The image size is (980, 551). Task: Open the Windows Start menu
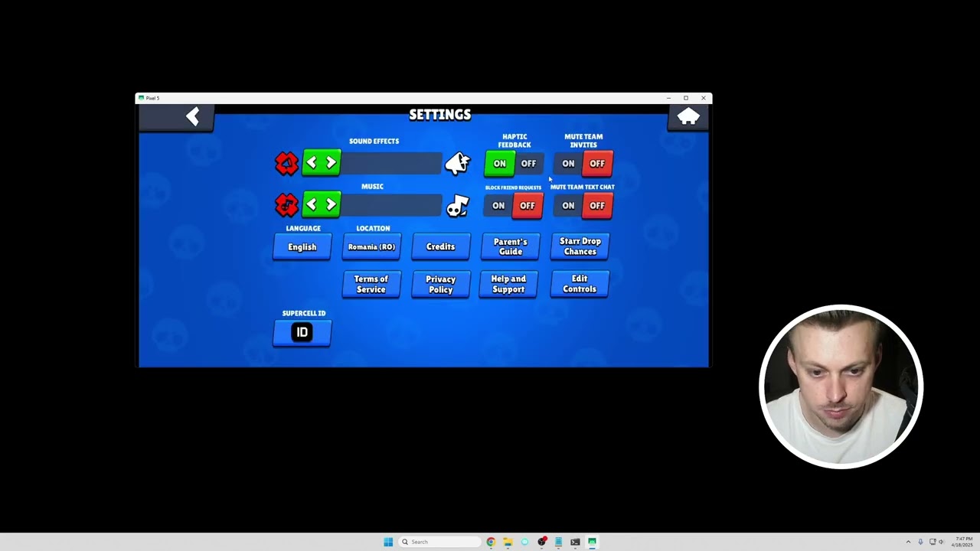click(x=388, y=542)
